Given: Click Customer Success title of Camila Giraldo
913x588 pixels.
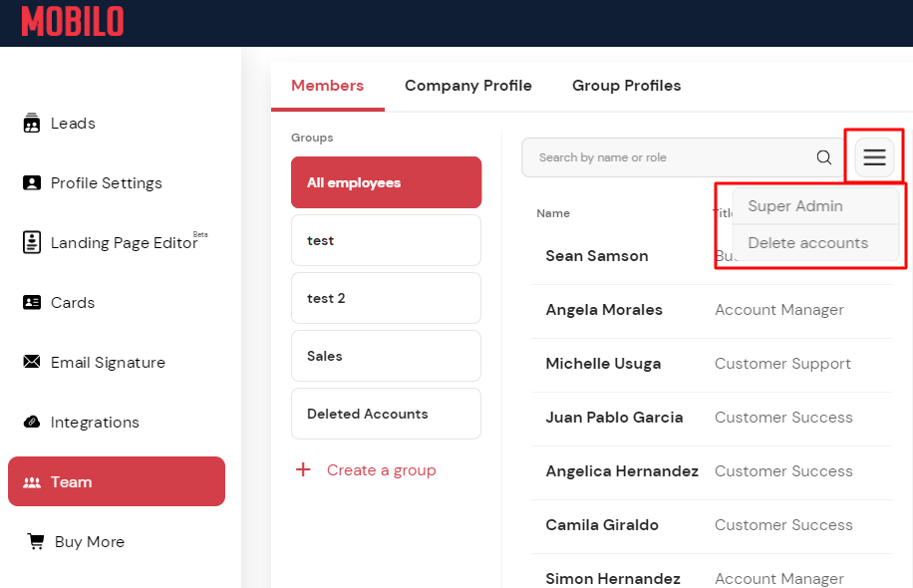Looking at the screenshot, I should click(x=783, y=524).
